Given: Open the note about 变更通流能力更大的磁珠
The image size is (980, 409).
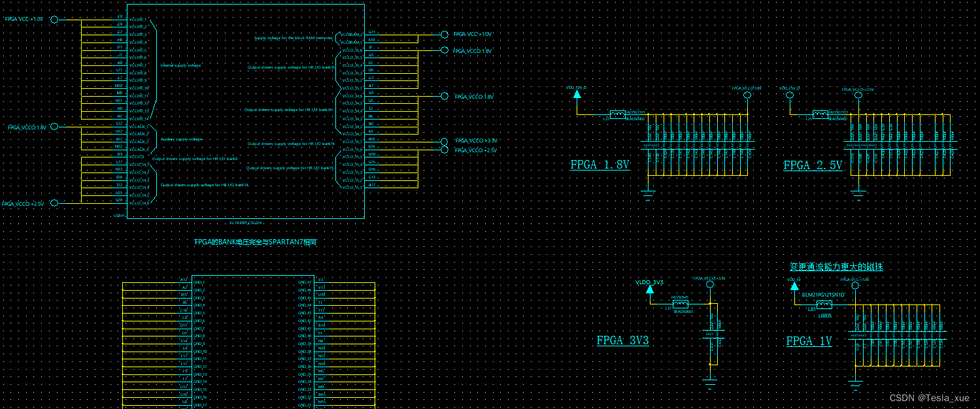Looking at the screenshot, I should click(x=837, y=267).
